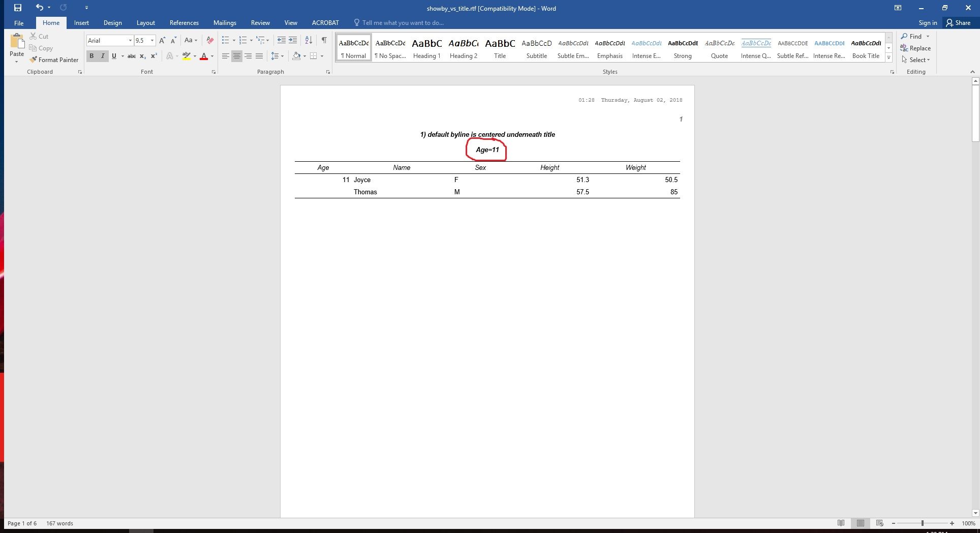
Task: Click the Increase Font Size icon
Action: (x=162, y=40)
